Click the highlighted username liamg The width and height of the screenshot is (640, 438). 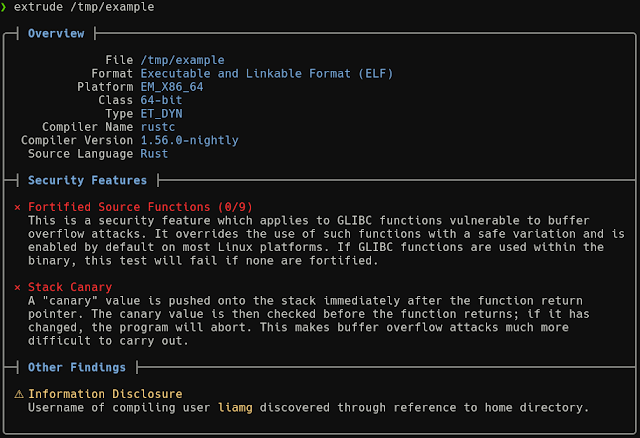click(x=235, y=407)
